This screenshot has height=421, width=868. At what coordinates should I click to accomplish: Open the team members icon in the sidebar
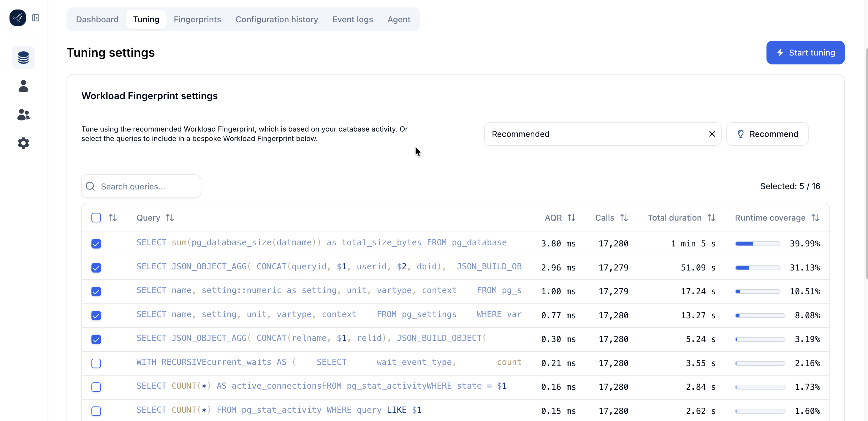(x=23, y=115)
